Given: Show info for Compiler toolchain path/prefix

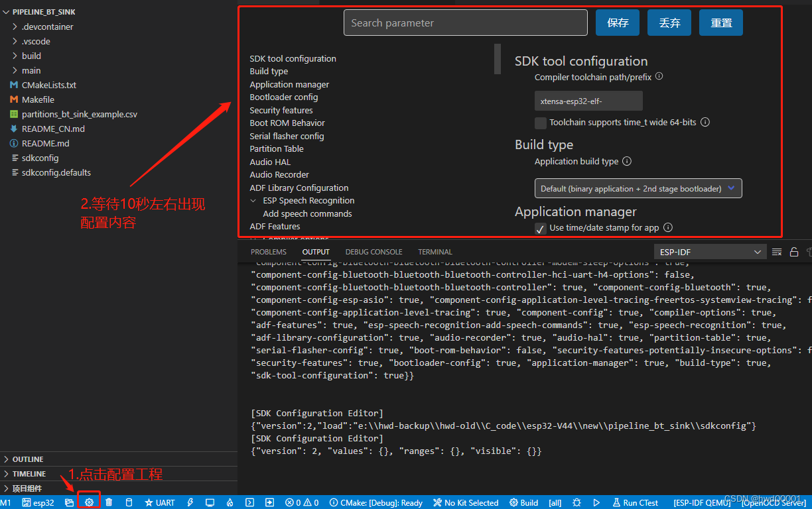Looking at the screenshot, I should coord(659,76).
